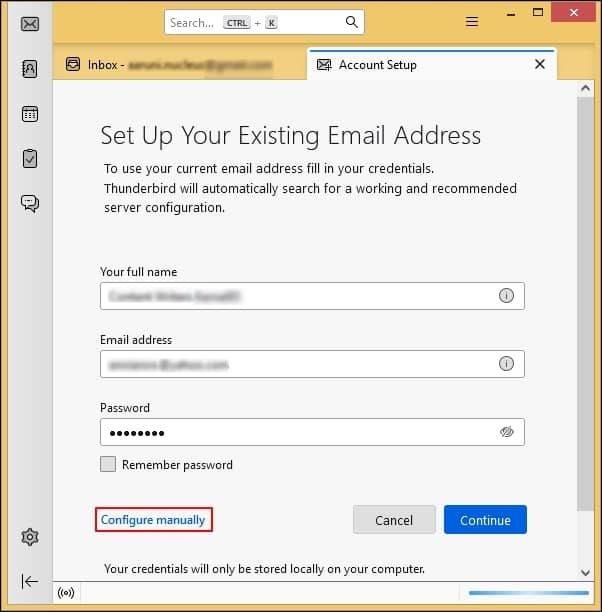Viewport: 602px width, 612px height.
Task: Collapse the spaces toolbar arrow icon
Action: (30, 581)
